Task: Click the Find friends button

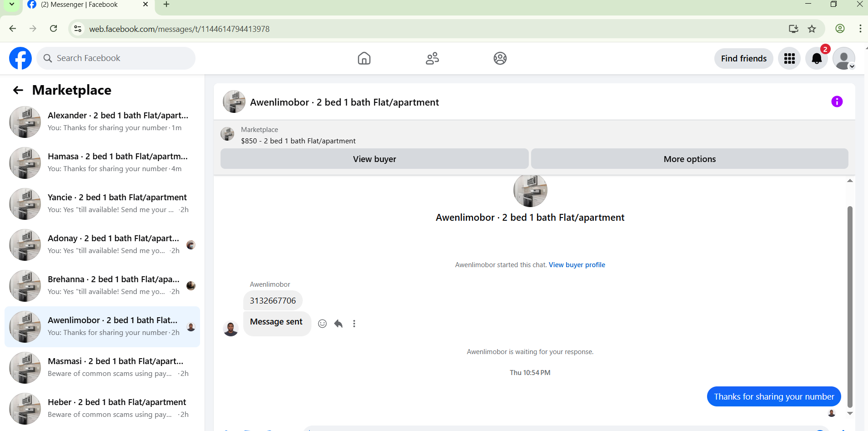Action: click(x=743, y=58)
